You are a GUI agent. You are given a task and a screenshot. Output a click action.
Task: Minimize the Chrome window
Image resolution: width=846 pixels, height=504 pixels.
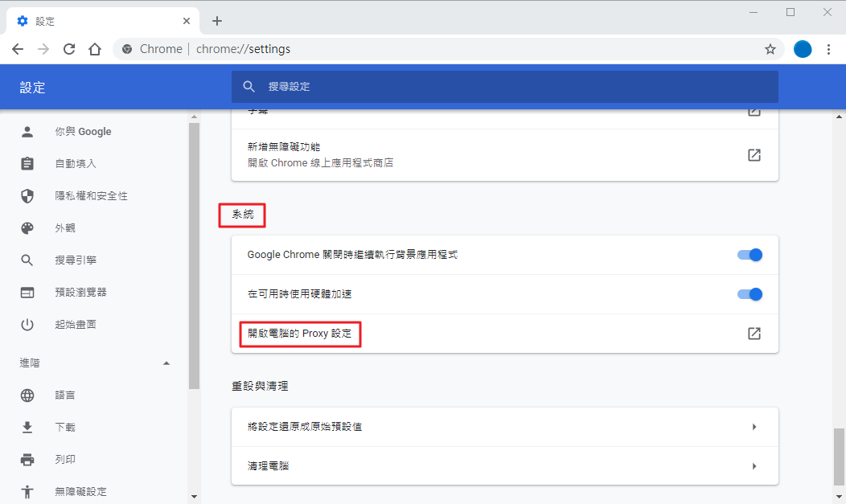tap(754, 12)
